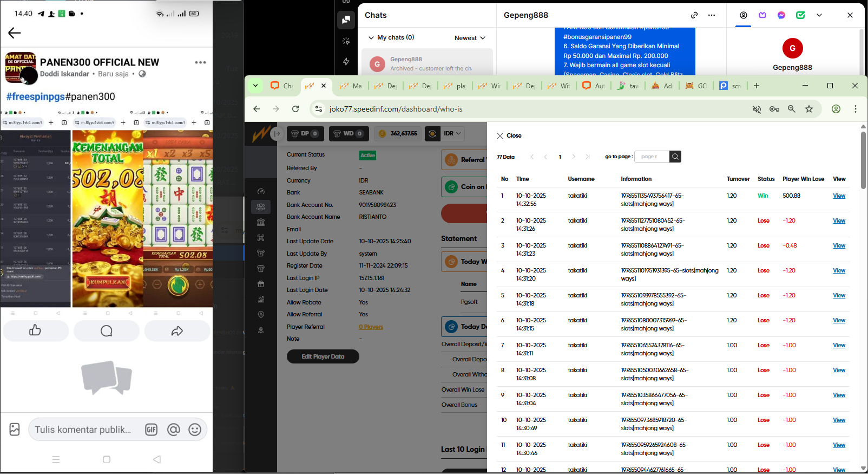Select the archived Gepeng888 chat

coord(427,63)
